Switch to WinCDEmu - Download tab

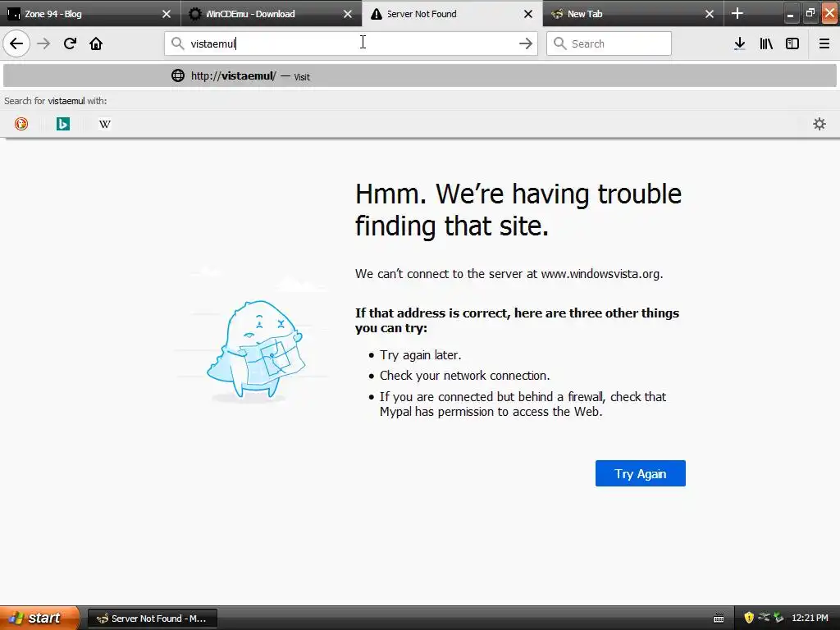click(272, 13)
